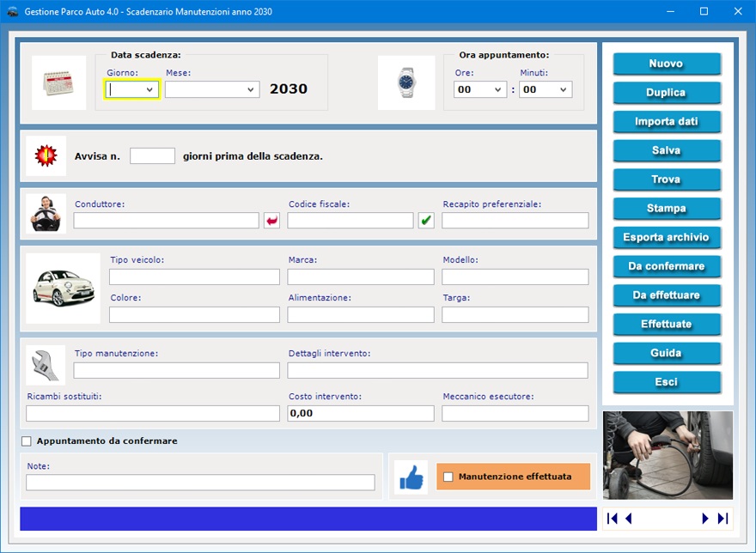Click the Dettagli intervento field
The width and height of the screenshot is (756, 553).
pyautogui.click(x=438, y=370)
